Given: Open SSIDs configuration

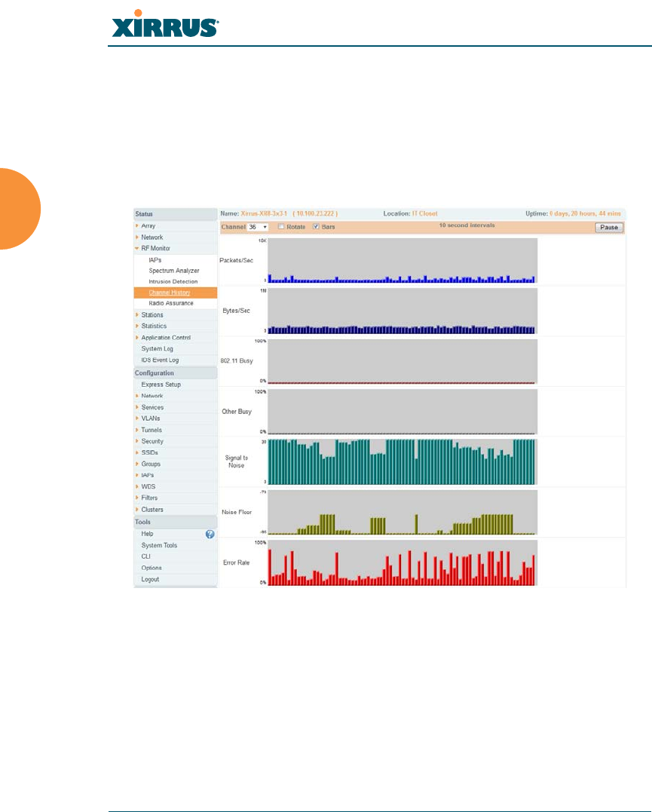Looking at the screenshot, I should (150, 452).
